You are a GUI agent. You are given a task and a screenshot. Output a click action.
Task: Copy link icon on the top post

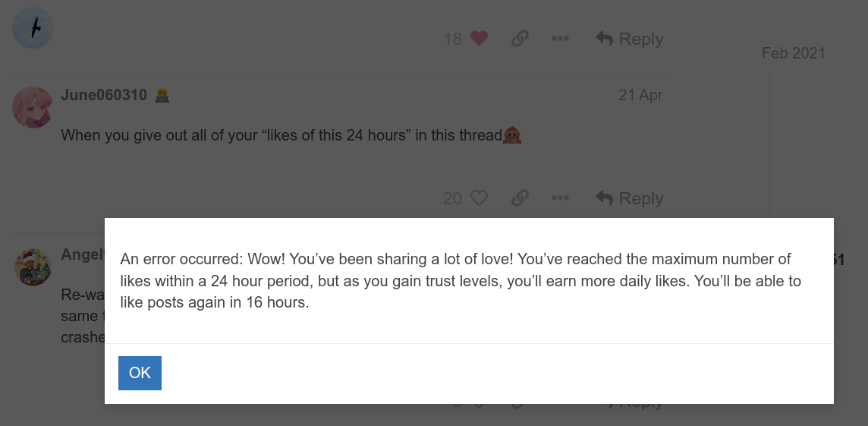tap(519, 39)
